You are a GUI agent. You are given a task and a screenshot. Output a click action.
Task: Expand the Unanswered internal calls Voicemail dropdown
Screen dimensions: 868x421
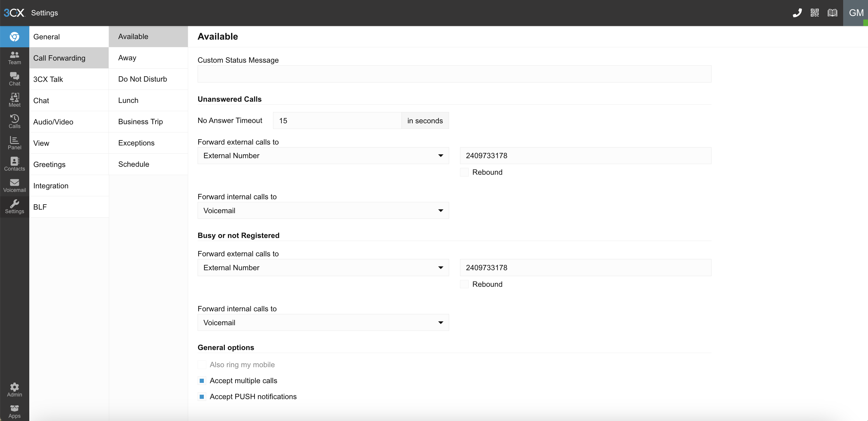coord(323,210)
